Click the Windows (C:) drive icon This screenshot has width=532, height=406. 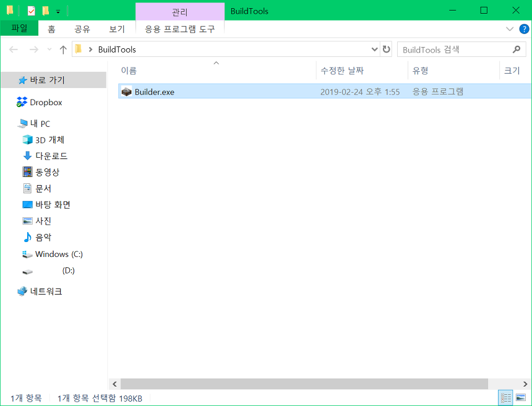pos(27,254)
